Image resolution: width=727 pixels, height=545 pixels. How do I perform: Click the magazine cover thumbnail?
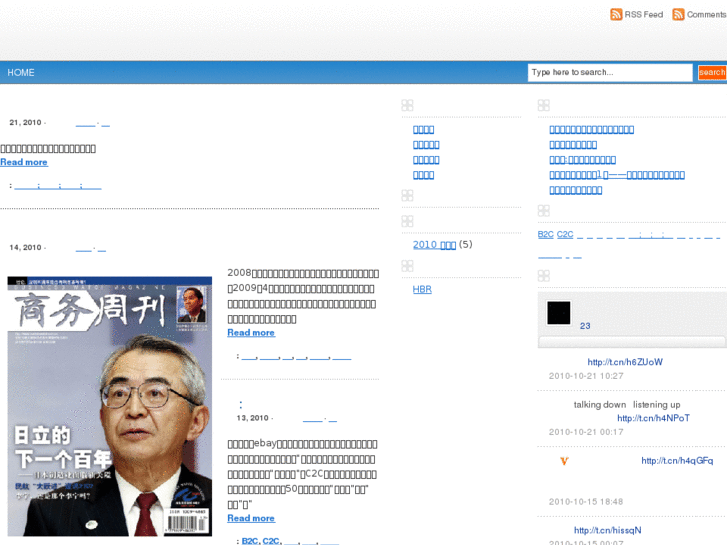pyautogui.click(x=109, y=406)
